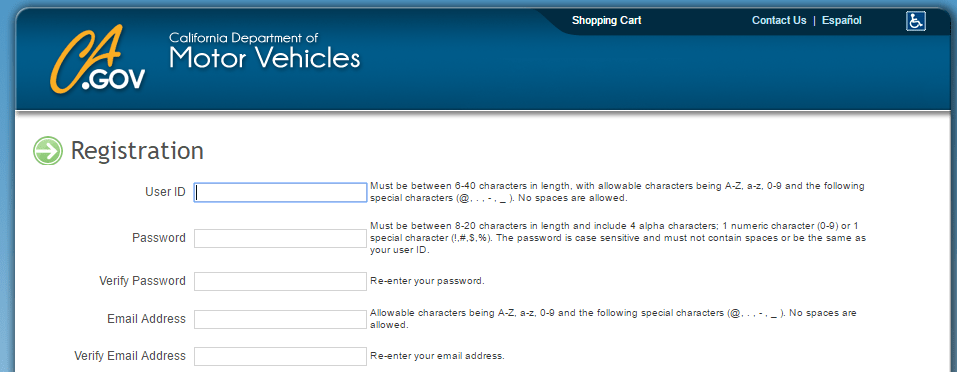957x372 pixels.
Task: Click the User ID 6-40 characters rule text
Action: (x=617, y=192)
